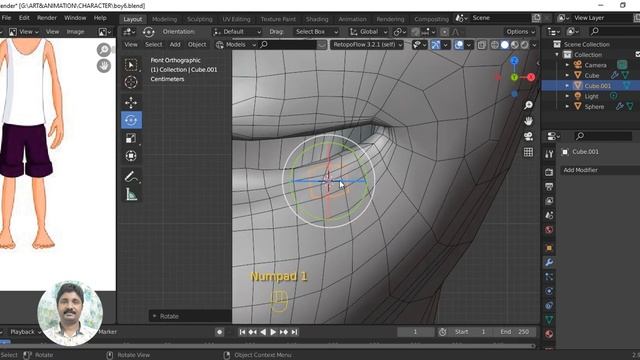Click the viewport pan hand icon
The width and height of the screenshot is (640, 360).
[x=528, y=121]
